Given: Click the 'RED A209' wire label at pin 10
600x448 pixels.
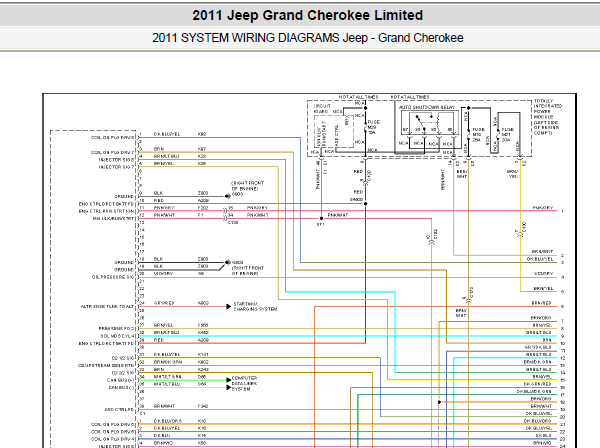Looking at the screenshot, I should [181, 200].
